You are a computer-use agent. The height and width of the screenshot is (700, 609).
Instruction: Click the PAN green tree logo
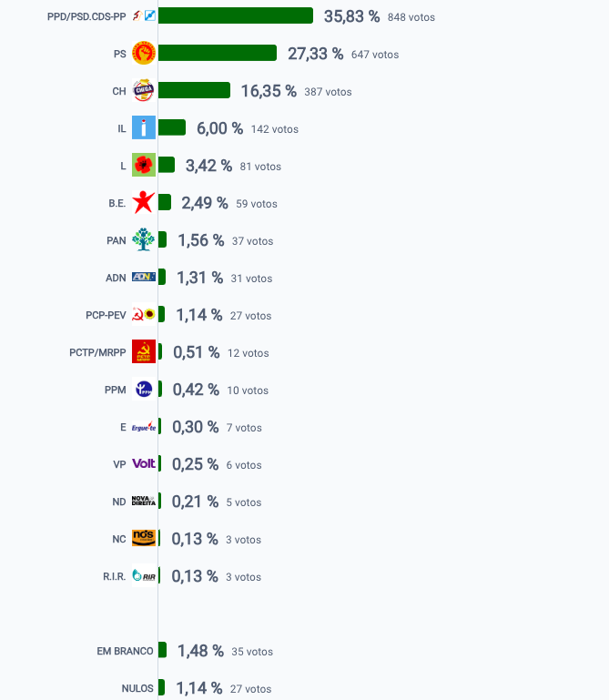(144, 239)
